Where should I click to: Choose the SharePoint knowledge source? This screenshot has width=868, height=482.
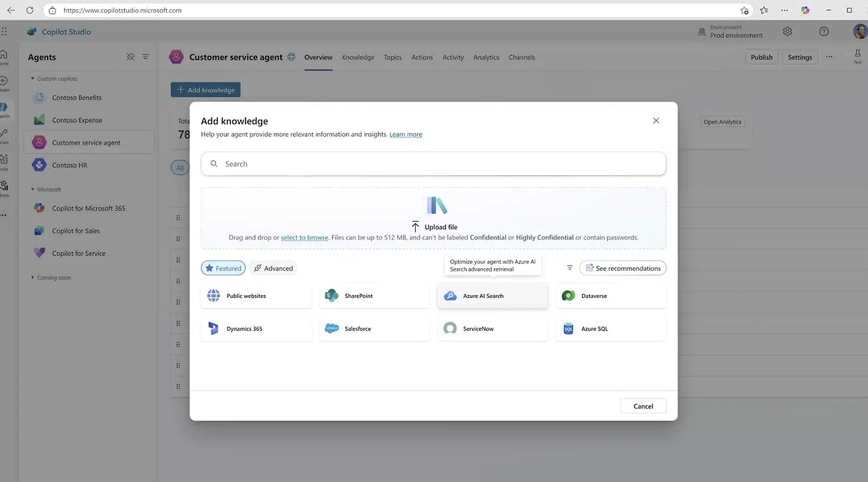pos(374,296)
